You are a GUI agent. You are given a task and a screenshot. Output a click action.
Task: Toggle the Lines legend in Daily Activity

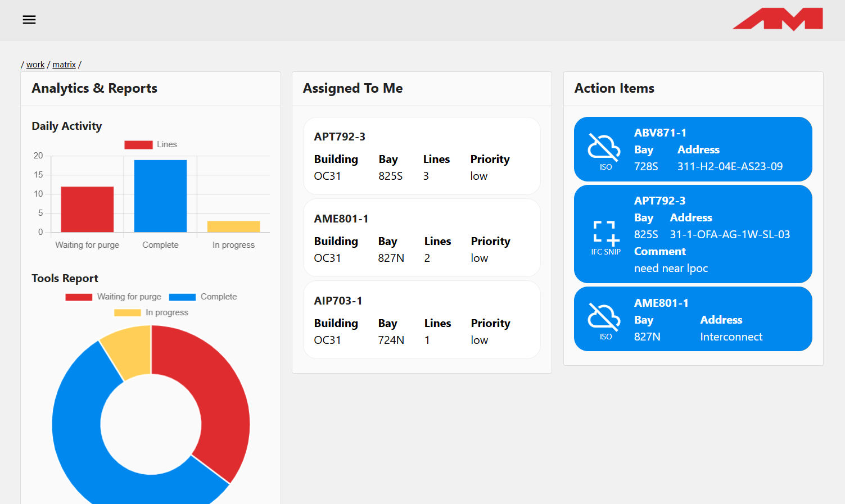pyautogui.click(x=151, y=144)
